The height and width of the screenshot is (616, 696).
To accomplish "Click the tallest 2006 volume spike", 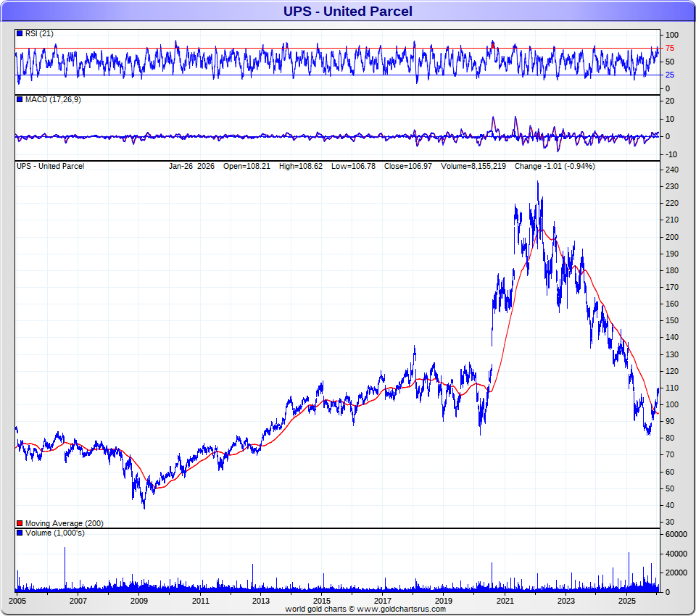I will tap(65, 568).
